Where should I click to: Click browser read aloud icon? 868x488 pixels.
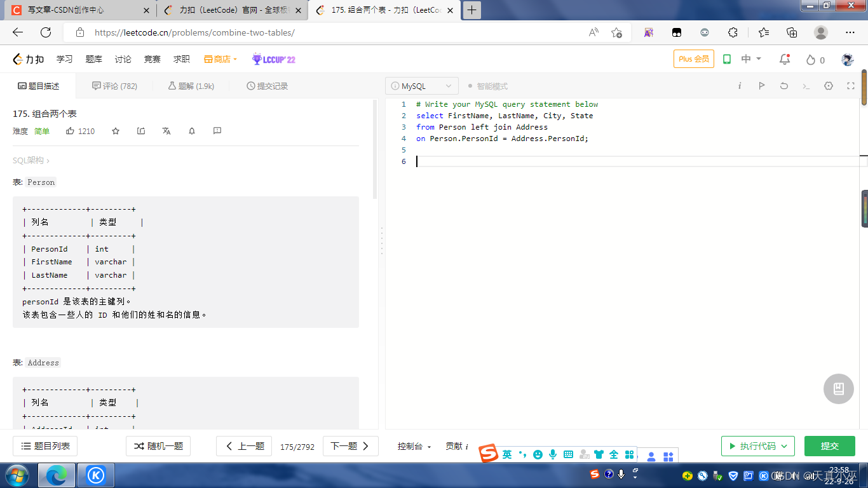(x=593, y=32)
